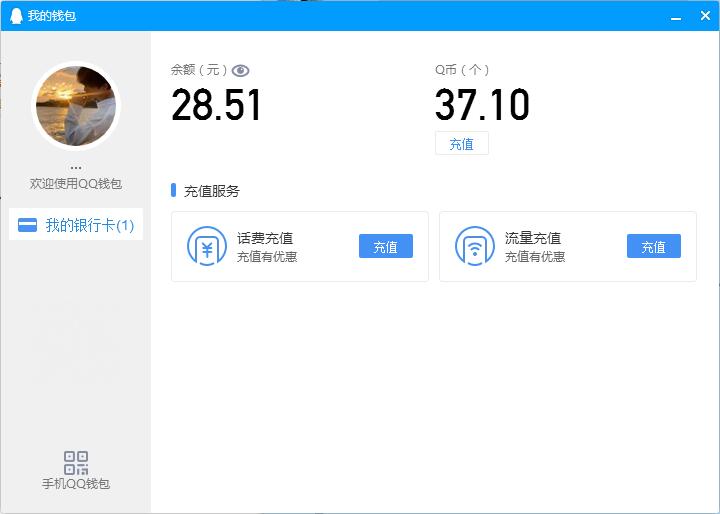Open 我的银行卡(1) in the sidebar
The height and width of the screenshot is (514, 720).
pos(76,225)
